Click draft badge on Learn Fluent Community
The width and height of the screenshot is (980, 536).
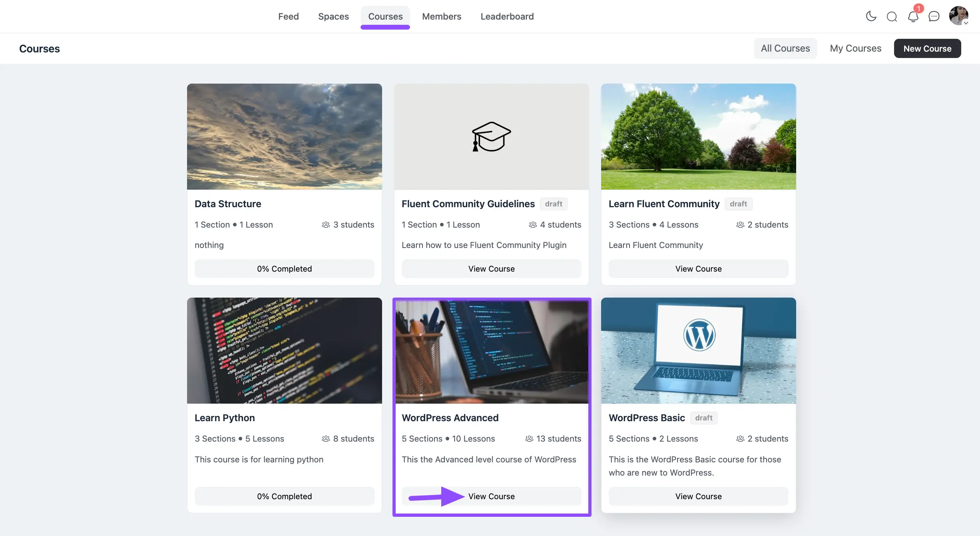pos(738,204)
